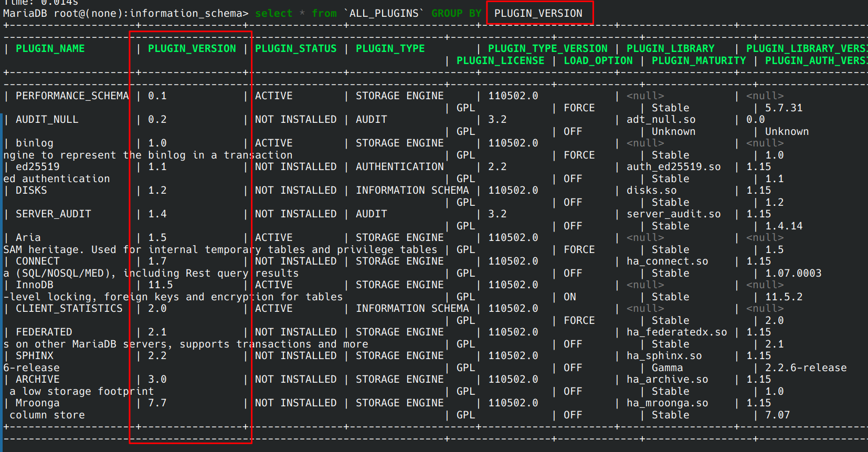Click the SERVER_AUDIT plugin name
Viewport: 868px width, 452px height.
[x=54, y=214]
